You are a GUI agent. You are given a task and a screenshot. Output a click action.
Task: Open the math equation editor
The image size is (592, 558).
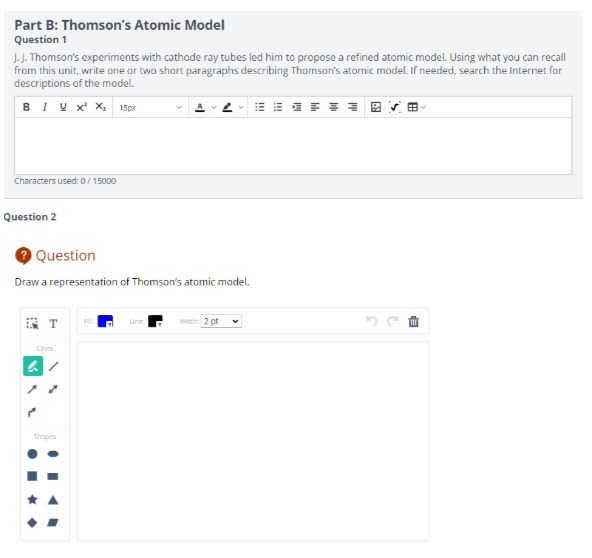tap(395, 107)
